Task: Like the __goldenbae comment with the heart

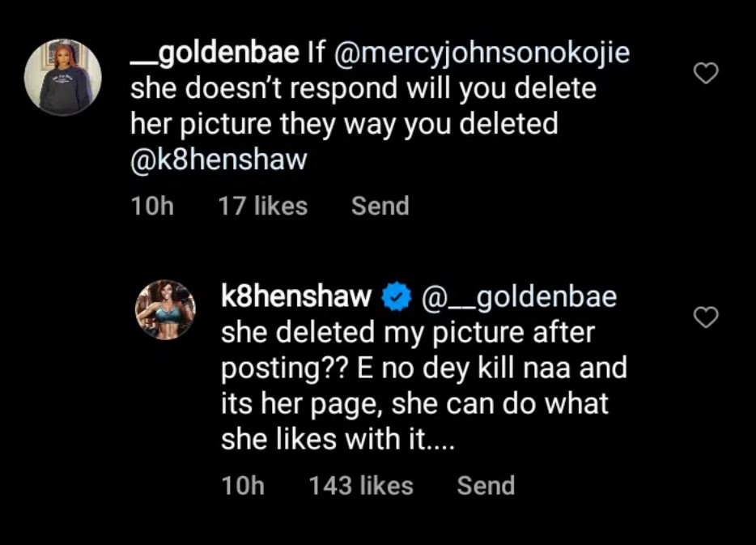Action: (707, 74)
